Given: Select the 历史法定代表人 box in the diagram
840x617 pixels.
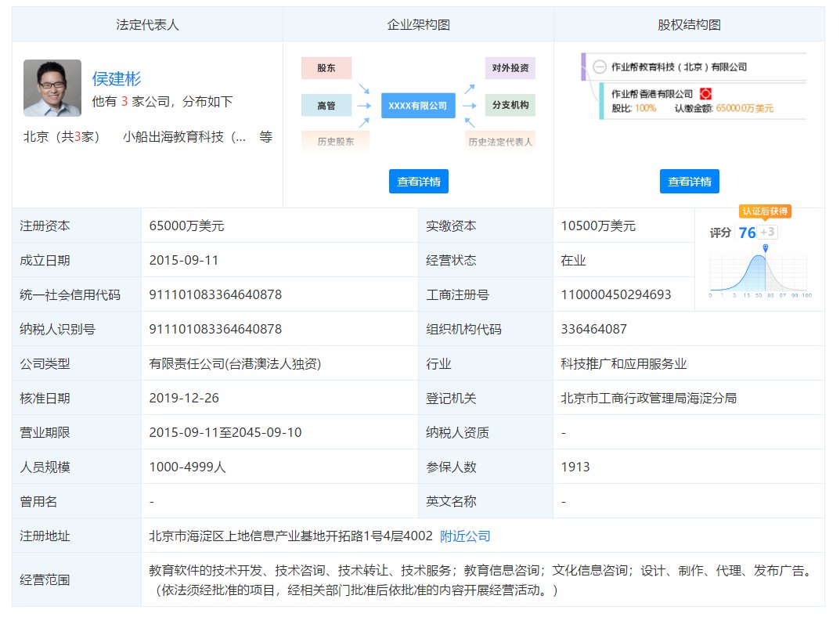Looking at the screenshot, I should tap(500, 142).
